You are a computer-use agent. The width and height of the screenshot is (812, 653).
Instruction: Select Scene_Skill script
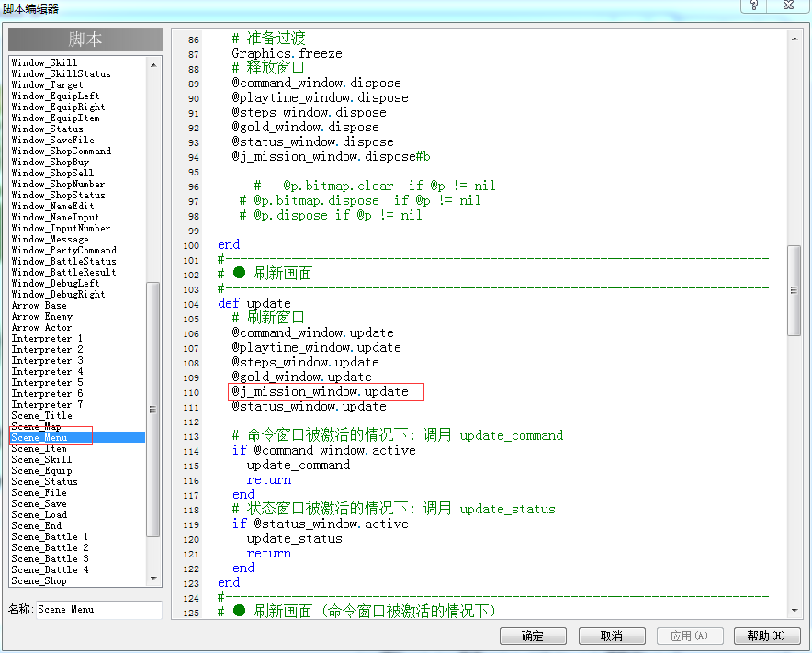click(42, 459)
